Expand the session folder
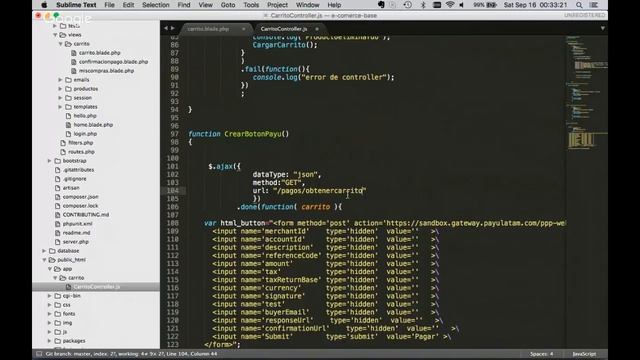This screenshot has width=640, height=360. [60, 98]
